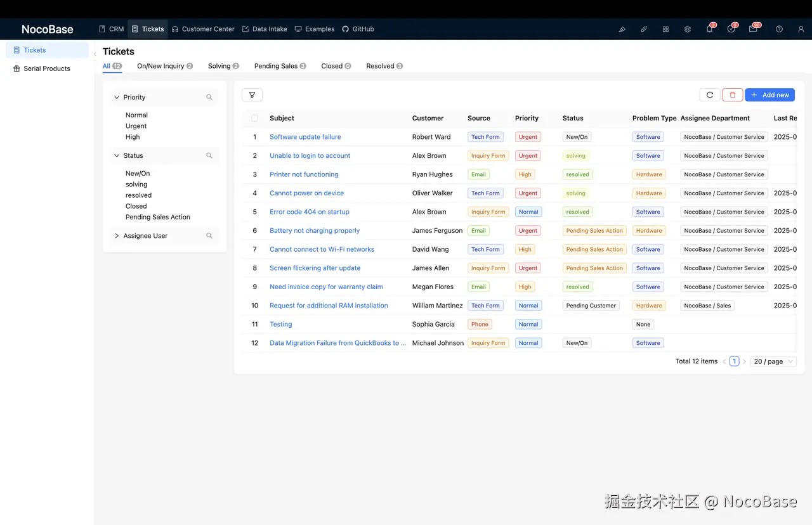This screenshot has width=812, height=525.
Task: Open the settings gear in the top bar
Action: [688, 29]
